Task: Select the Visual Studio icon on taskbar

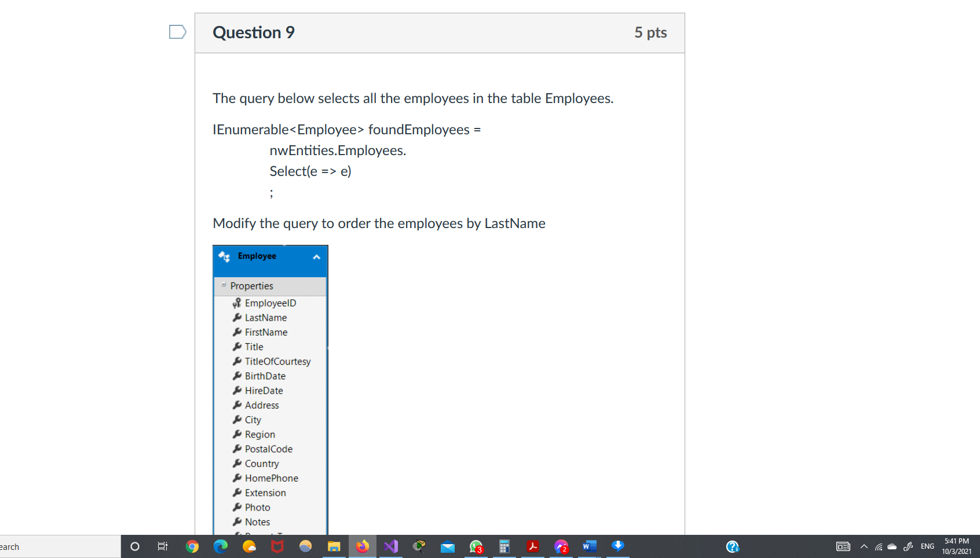Action: pyautogui.click(x=391, y=546)
